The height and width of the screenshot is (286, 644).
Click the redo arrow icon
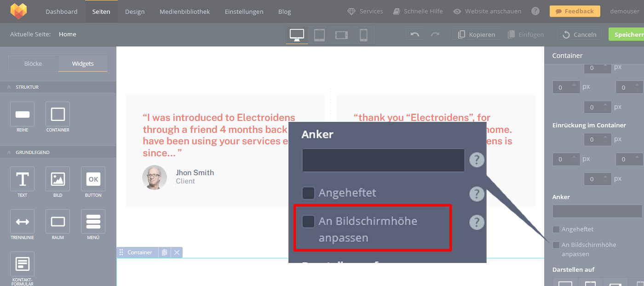435,34
